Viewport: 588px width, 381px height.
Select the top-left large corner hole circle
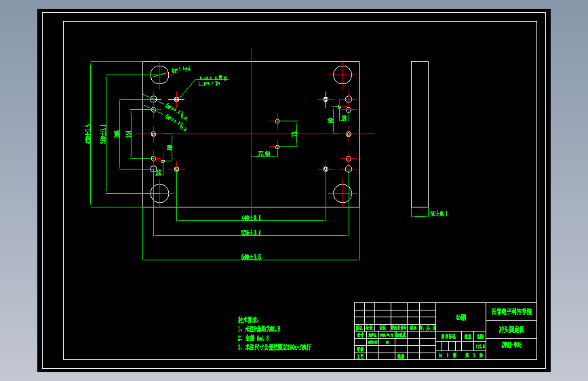(x=160, y=75)
